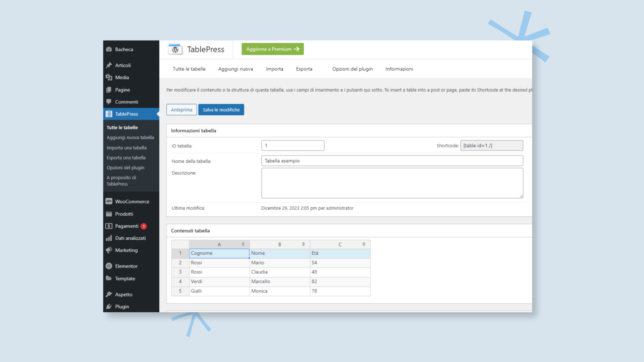This screenshot has width=644, height=362.
Task: Click the Media icon in sidebar
Action: (x=109, y=77)
